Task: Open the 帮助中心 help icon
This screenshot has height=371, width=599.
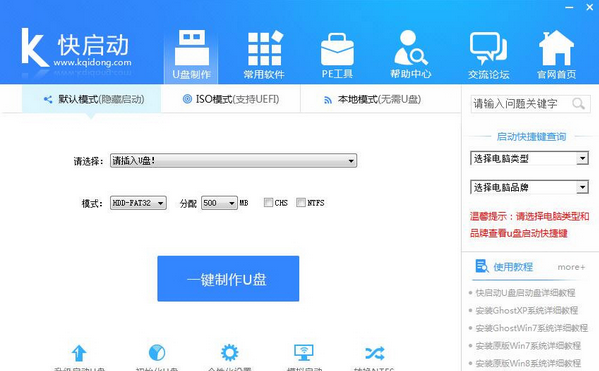Action: [411, 47]
